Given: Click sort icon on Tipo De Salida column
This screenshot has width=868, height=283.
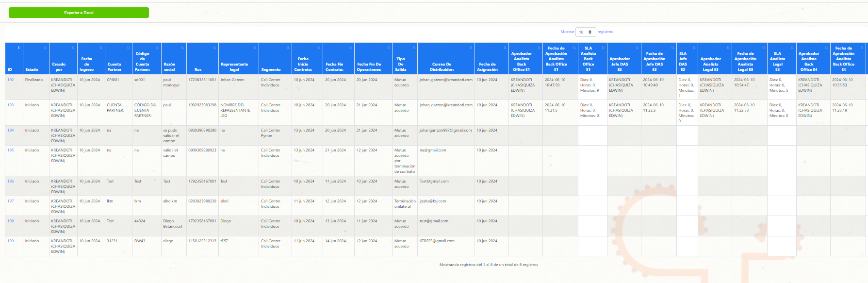Looking at the screenshot, I should coord(414,48).
